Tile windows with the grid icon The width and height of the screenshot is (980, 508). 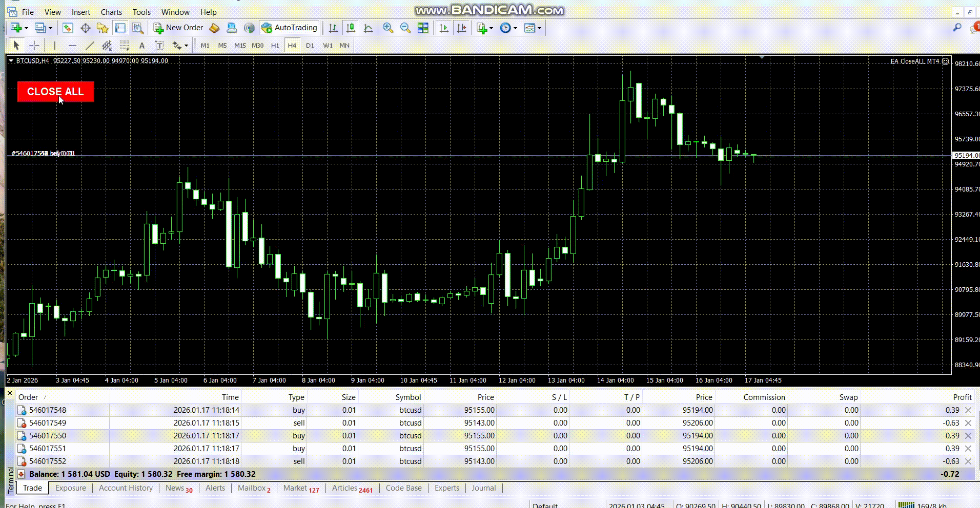click(423, 28)
